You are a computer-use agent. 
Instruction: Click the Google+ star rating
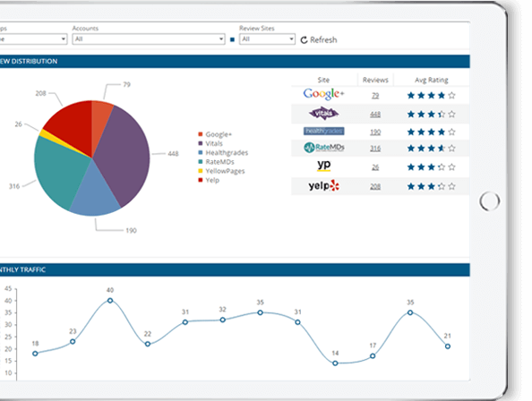pyautogui.click(x=431, y=96)
